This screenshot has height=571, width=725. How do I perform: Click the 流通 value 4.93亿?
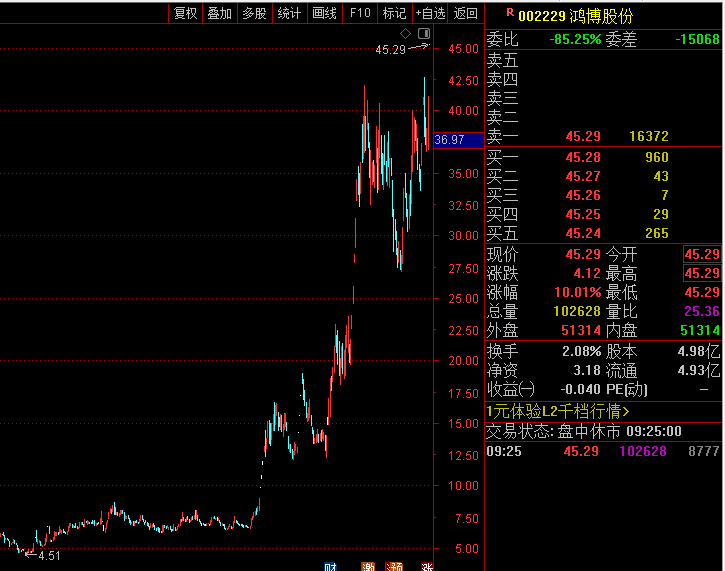[x=699, y=370]
